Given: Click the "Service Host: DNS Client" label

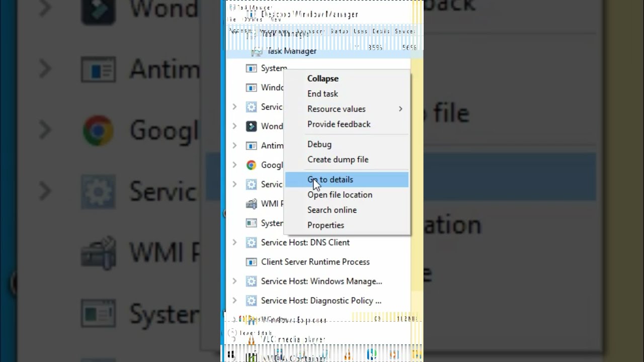Looking at the screenshot, I should coord(305,242).
